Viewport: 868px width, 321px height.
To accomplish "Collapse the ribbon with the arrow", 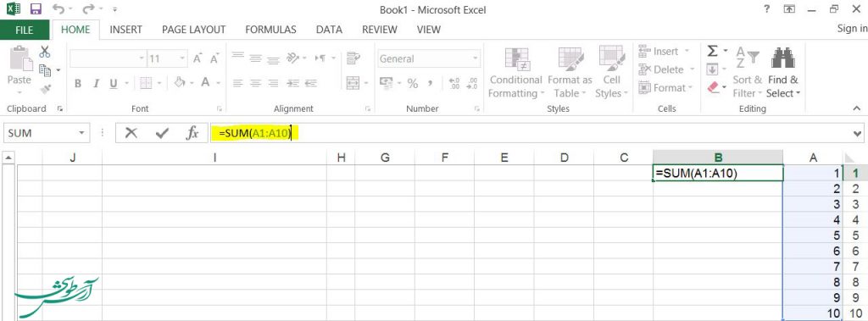I will pyautogui.click(x=856, y=108).
